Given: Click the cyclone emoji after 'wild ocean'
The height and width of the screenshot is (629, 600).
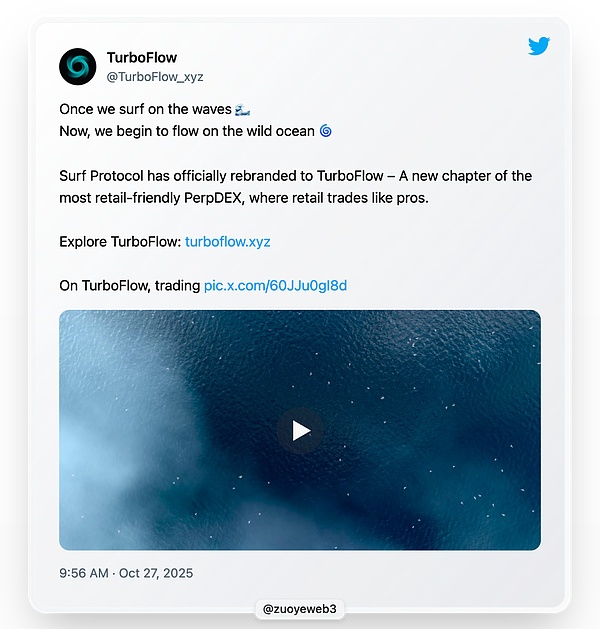Looking at the screenshot, I should 325,131.
